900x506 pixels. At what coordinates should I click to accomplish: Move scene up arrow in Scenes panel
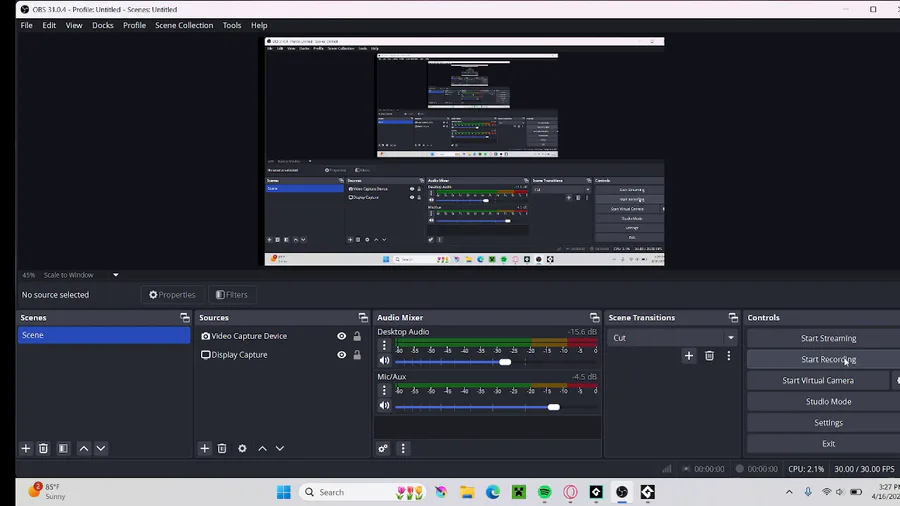[x=84, y=449]
